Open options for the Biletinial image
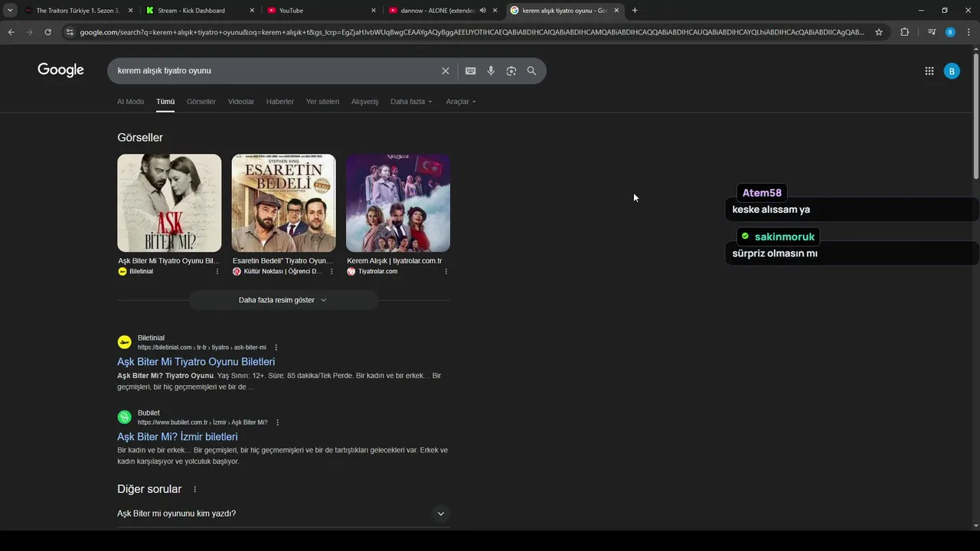Image resolution: width=980 pixels, height=551 pixels. (217, 272)
